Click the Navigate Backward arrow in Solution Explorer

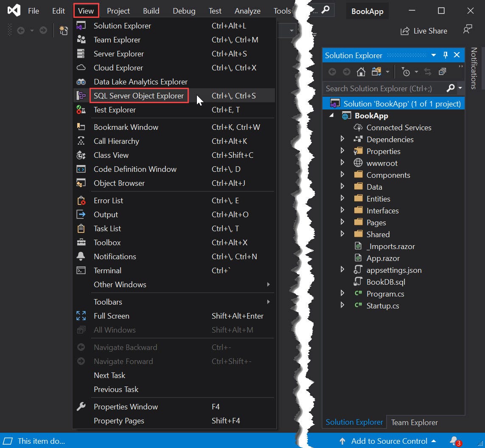click(332, 72)
